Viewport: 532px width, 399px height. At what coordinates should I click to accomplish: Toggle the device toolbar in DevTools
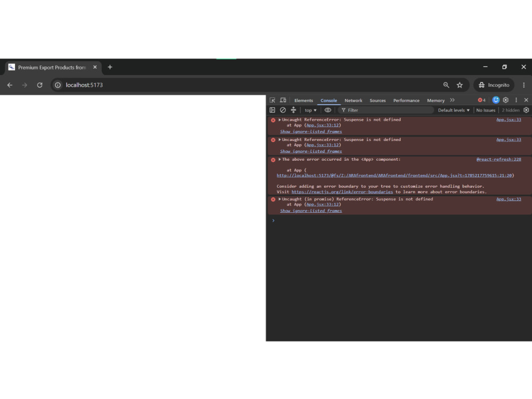tap(283, 100)
